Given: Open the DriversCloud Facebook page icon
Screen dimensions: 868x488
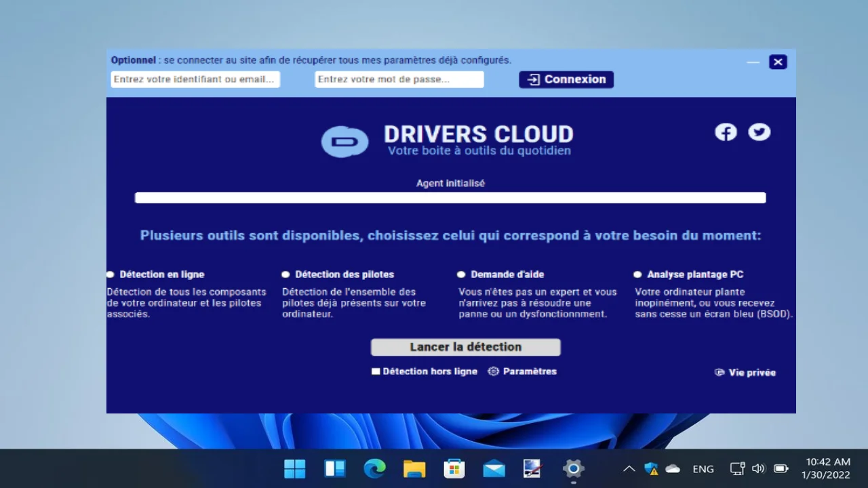Looking at the screenshot, I should click(x=726, y=132).
